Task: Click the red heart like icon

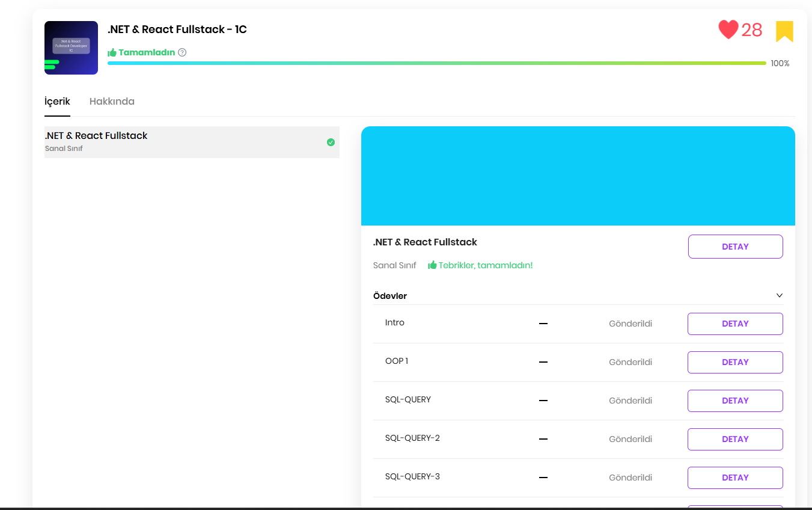Action: point(728,29)
